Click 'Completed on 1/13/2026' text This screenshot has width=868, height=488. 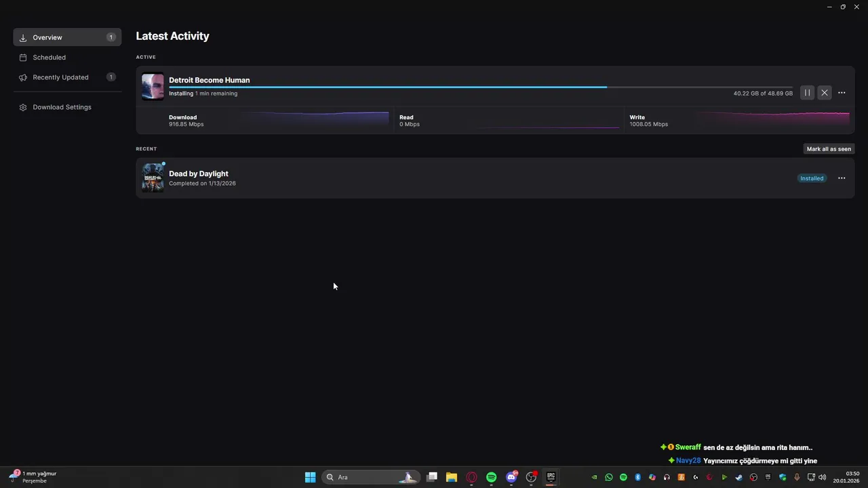coord(202,184)
